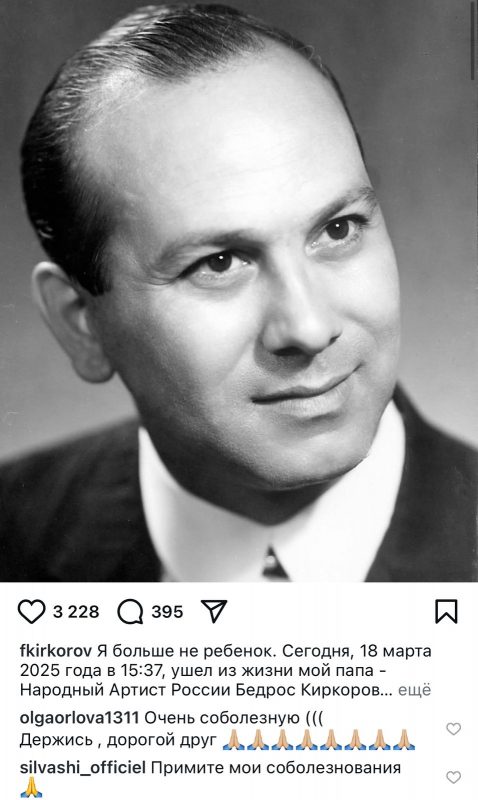This screenshot has height=800, width=478.
Task: Like olgaorlova1311's comment heart
Action: [454, 729]
